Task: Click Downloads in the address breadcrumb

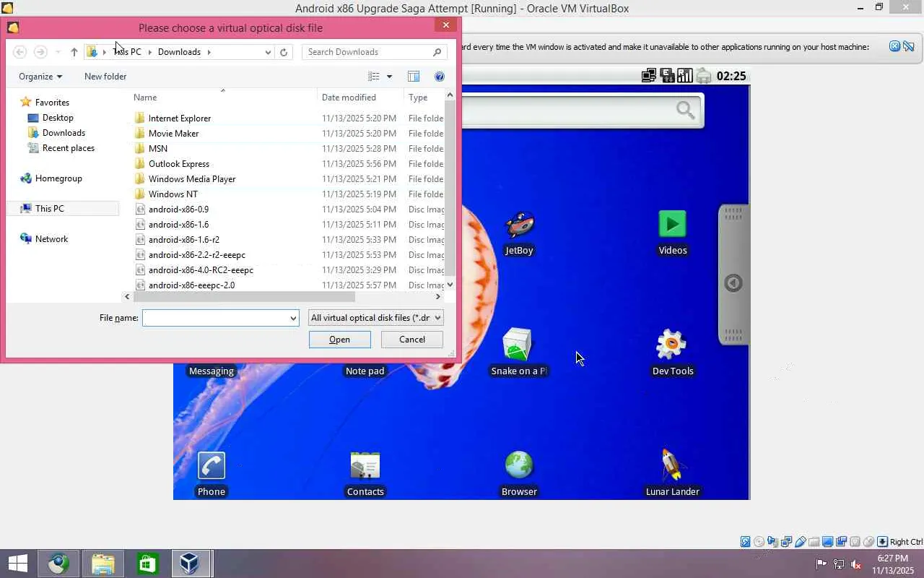Action: (179, 52)
